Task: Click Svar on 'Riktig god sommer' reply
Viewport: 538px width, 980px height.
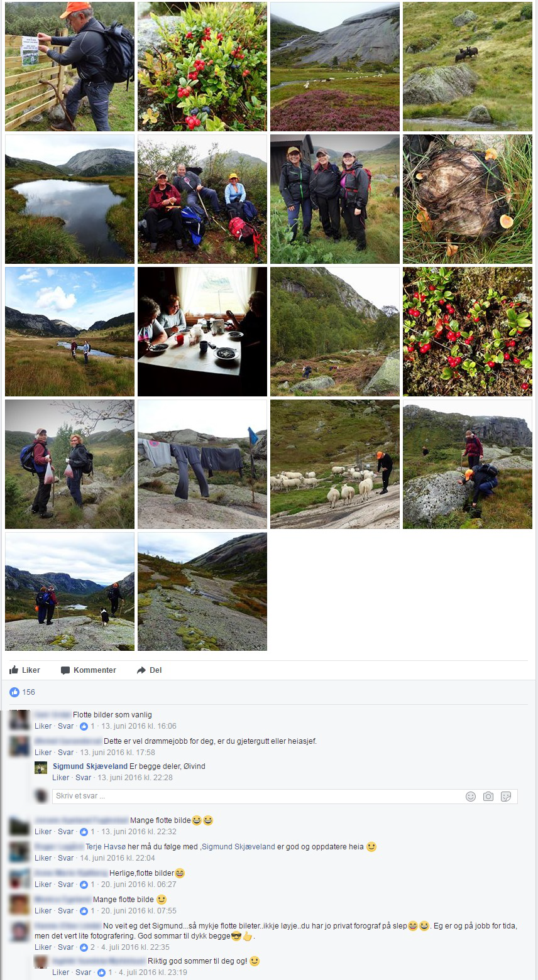Action: coord(83,972)
